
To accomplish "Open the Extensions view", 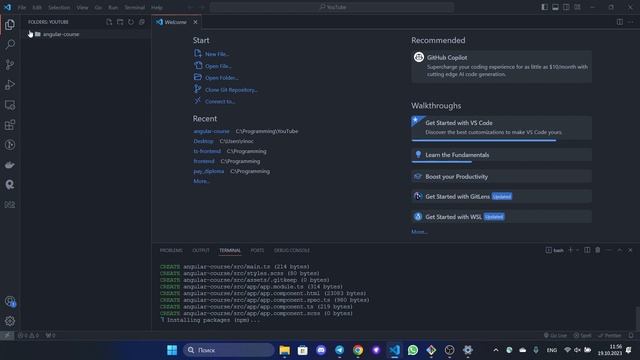I will coord(10,125).
